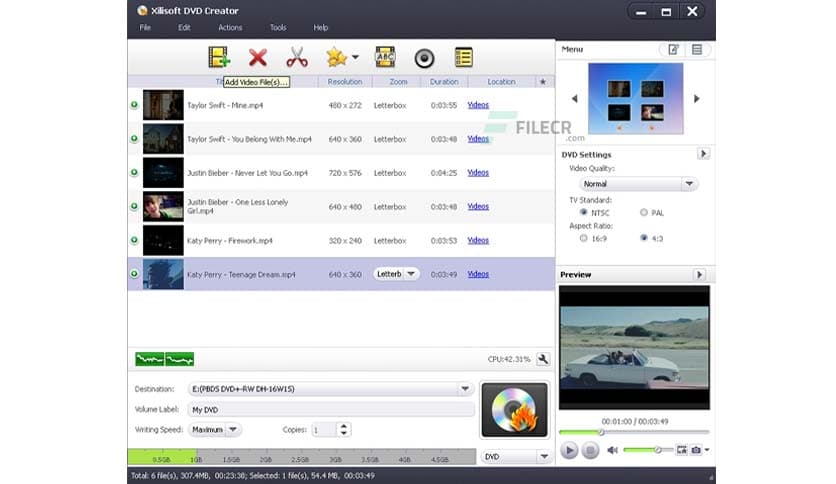Mute the preview speaker icon
This screenshot has height=484, width=836.
[x=613, y=450]
